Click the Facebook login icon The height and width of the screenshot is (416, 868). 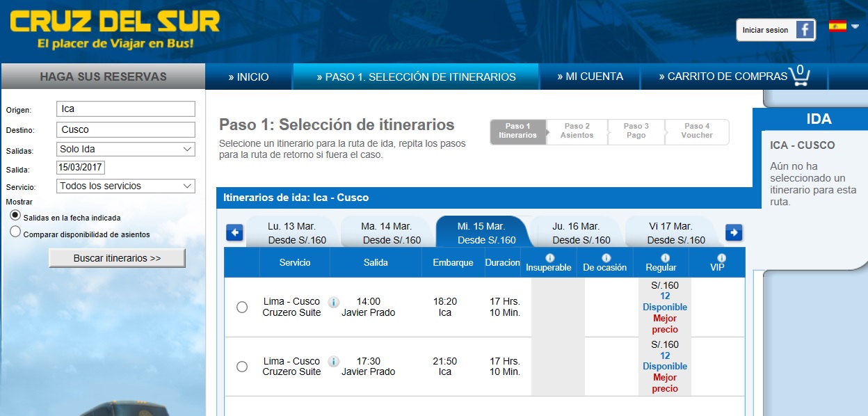(x=805, y=30)
